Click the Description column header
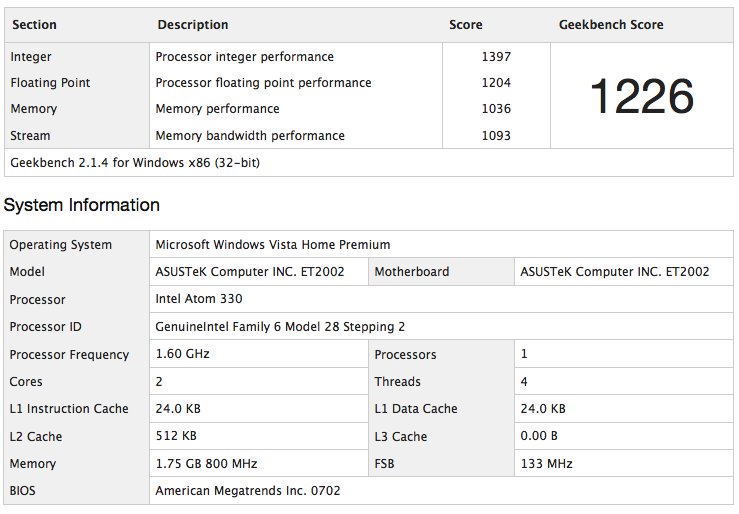 [x=192, y=25]
